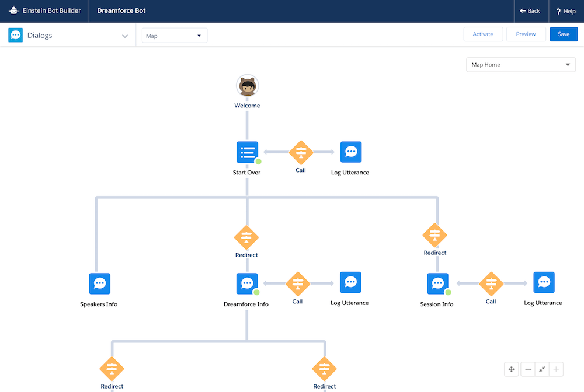Click the Call diamond next to Session Info
This screenshot has width=584, height=392.
(x=491, y=283)
